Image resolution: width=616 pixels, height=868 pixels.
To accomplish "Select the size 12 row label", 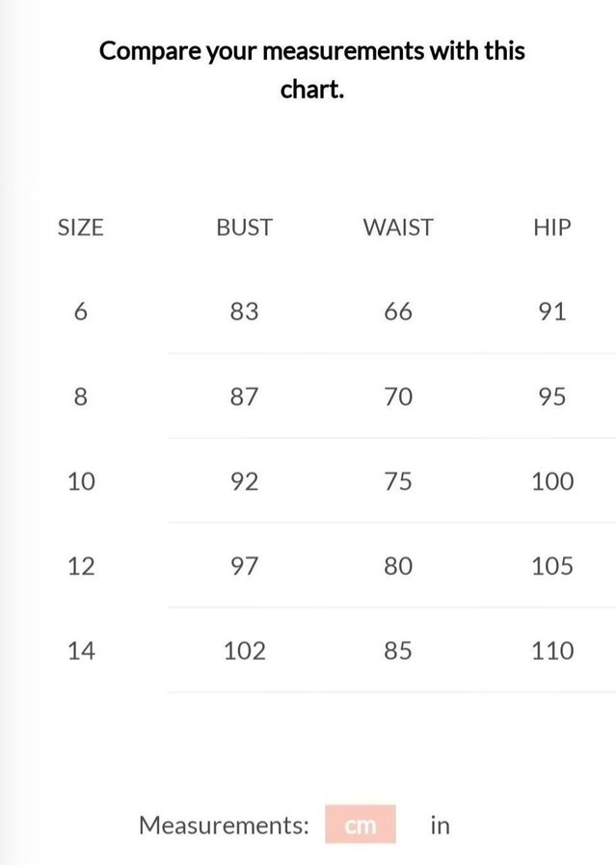I will coord(81,566).
